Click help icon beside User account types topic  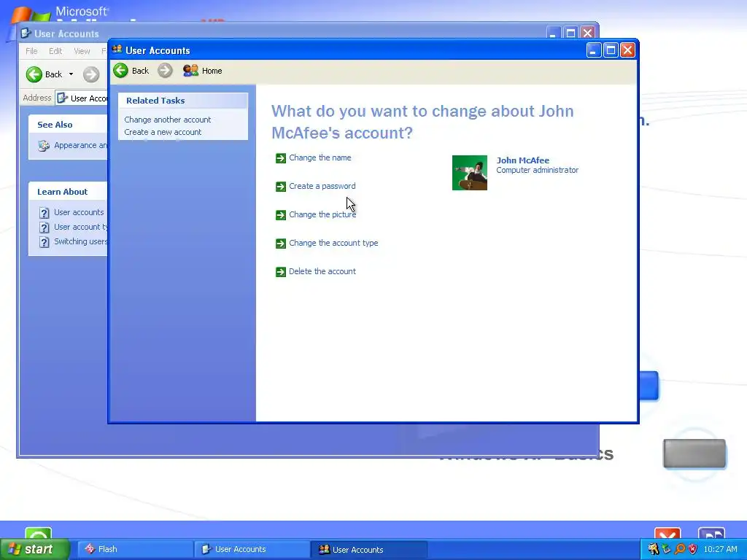pyautogui.click(x=44, y=227)
